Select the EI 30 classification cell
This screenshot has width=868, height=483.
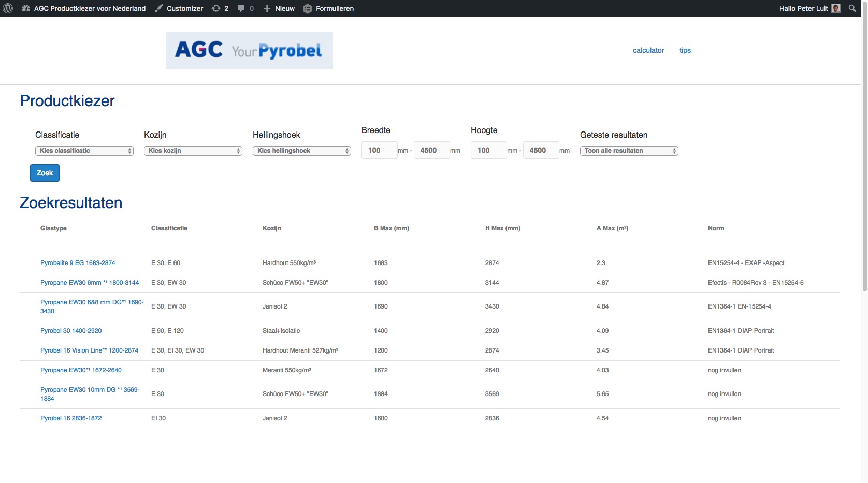158,418
